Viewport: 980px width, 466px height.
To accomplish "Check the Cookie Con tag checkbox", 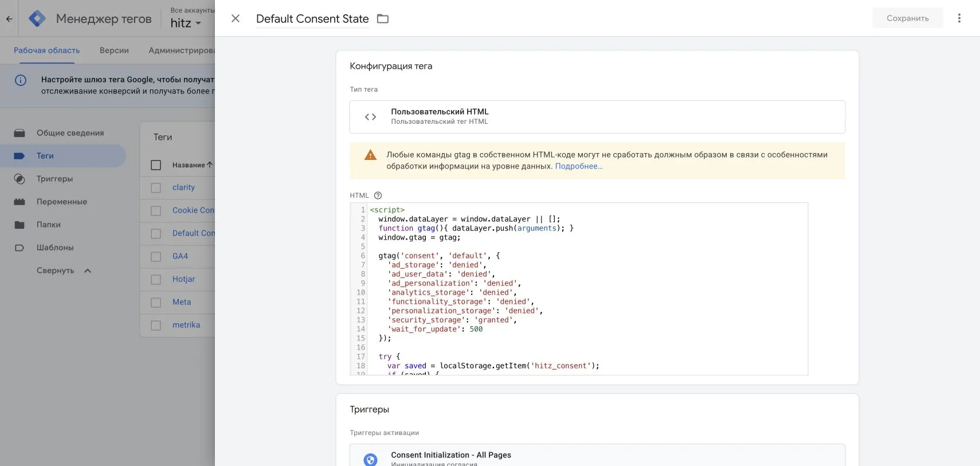I will point(156,211).
